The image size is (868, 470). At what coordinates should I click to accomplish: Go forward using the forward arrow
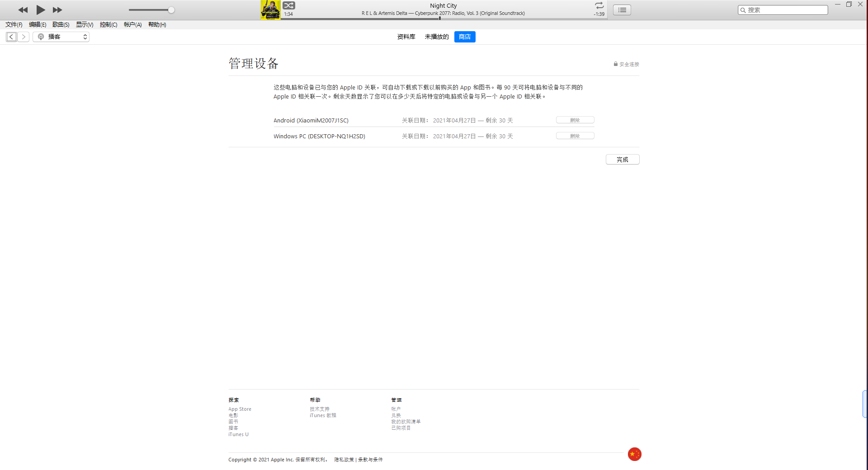[x=24, y=37]
